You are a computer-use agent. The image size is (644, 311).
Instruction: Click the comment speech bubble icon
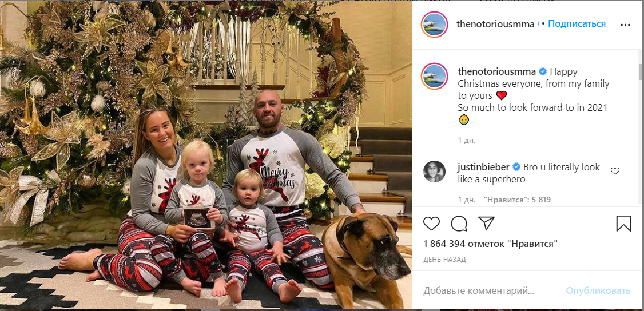[459, 223]
